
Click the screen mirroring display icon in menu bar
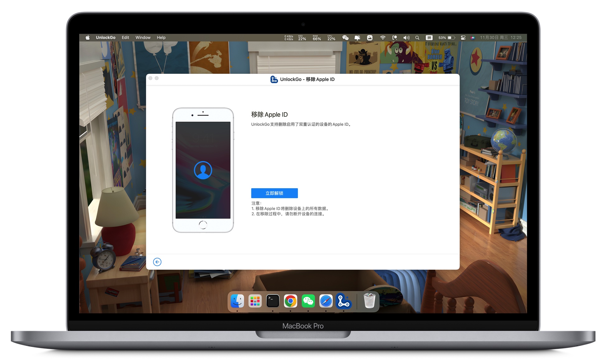tap(357, 38)
